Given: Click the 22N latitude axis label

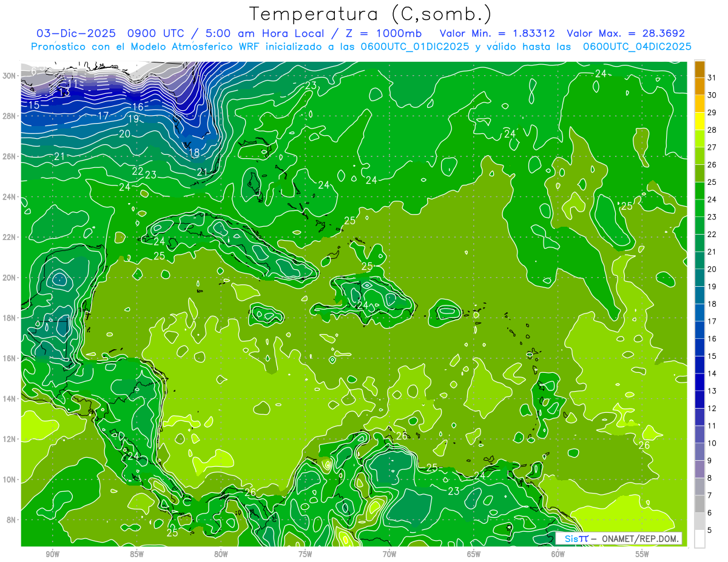Looking at the screenshot, I should (x=10, y=237).
